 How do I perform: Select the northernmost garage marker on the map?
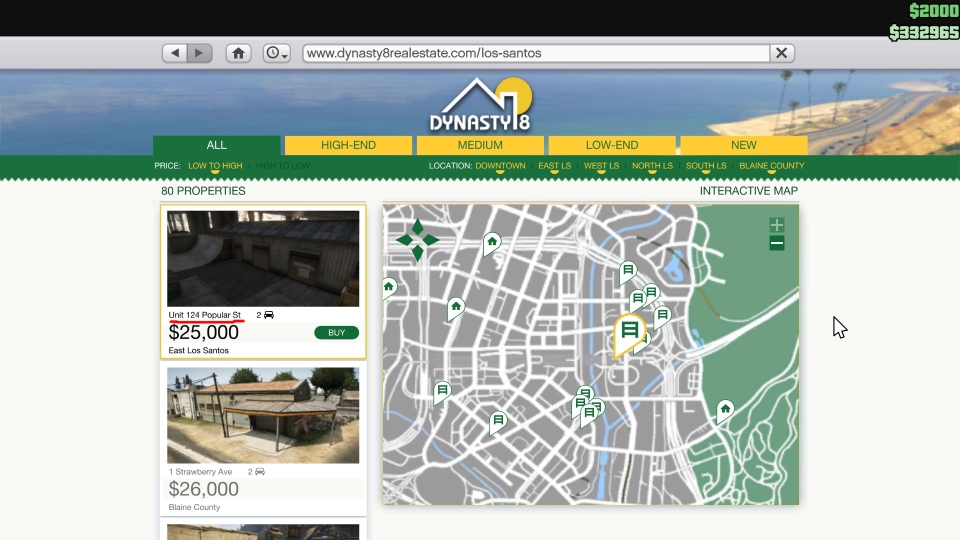click(628, 271)
